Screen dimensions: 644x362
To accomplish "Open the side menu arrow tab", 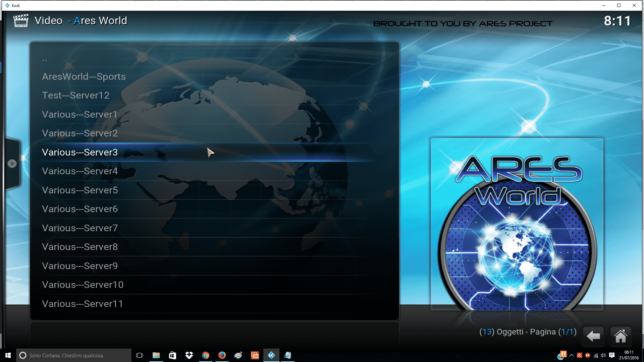I will tap(12, 164).
